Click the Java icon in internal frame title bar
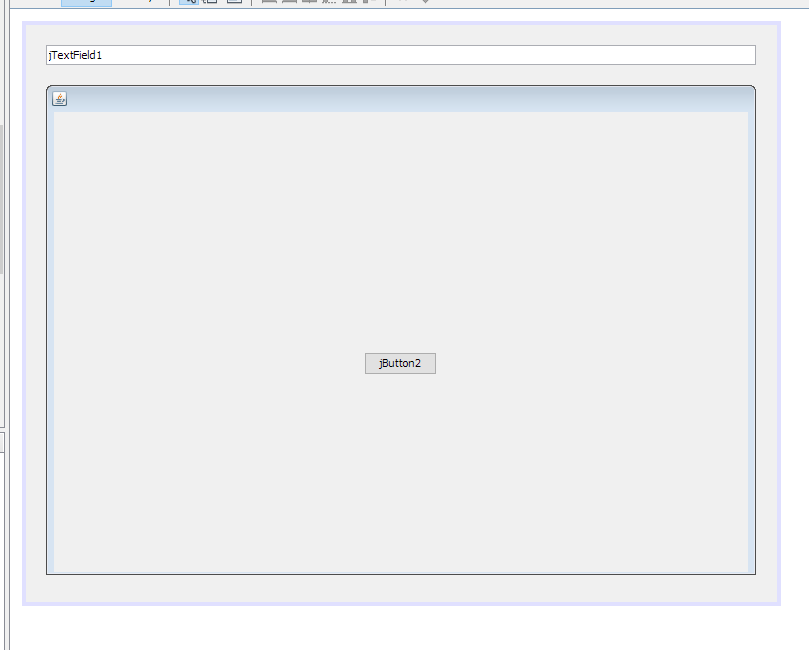Screen dimensions: 809x650 pos(60,99)
